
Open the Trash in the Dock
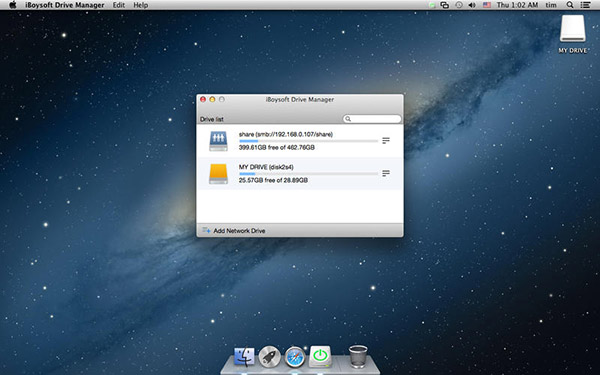click(358, 357)
